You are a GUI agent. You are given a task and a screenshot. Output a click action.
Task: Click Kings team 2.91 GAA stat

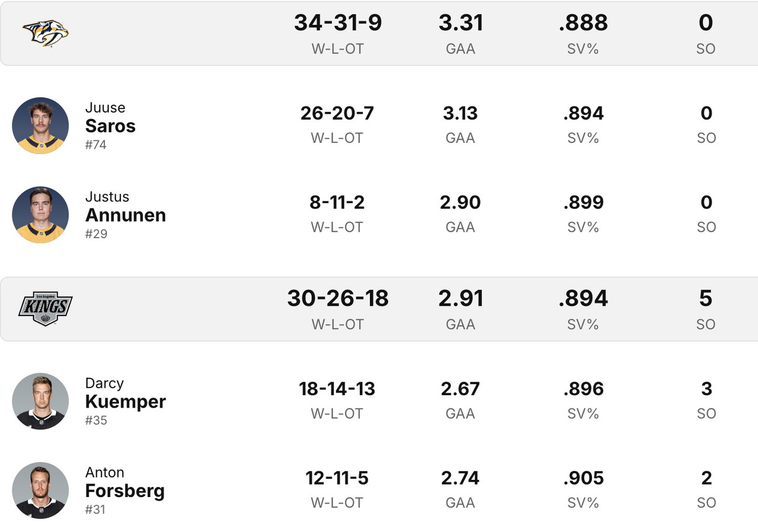point(460,299)
